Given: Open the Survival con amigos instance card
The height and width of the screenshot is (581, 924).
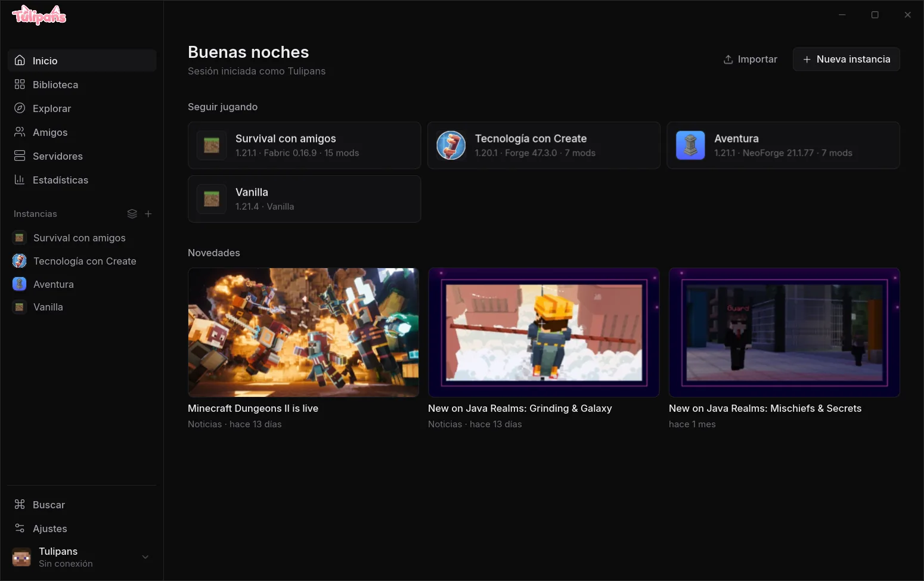Looking at the screenshot, I should [x=304, y=145].
